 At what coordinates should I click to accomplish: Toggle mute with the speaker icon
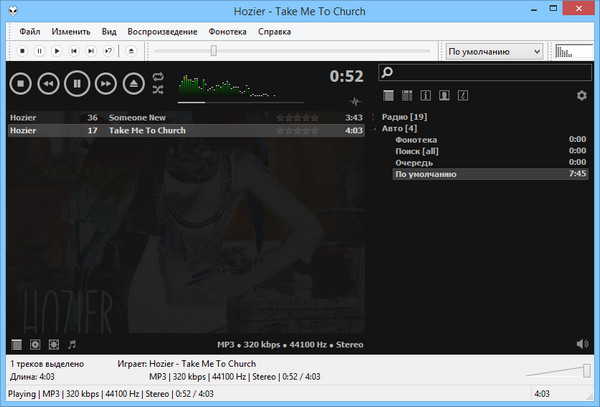point(582,344)
